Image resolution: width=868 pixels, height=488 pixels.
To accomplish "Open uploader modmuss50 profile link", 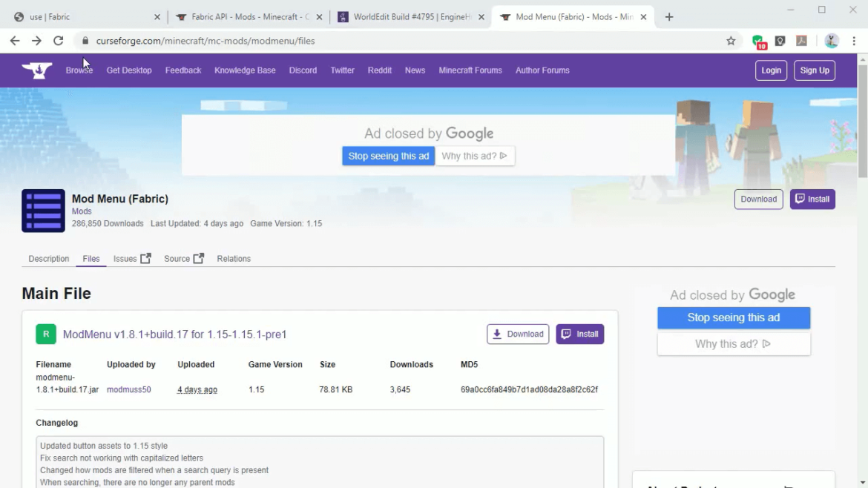I will [x=128, y=389].
